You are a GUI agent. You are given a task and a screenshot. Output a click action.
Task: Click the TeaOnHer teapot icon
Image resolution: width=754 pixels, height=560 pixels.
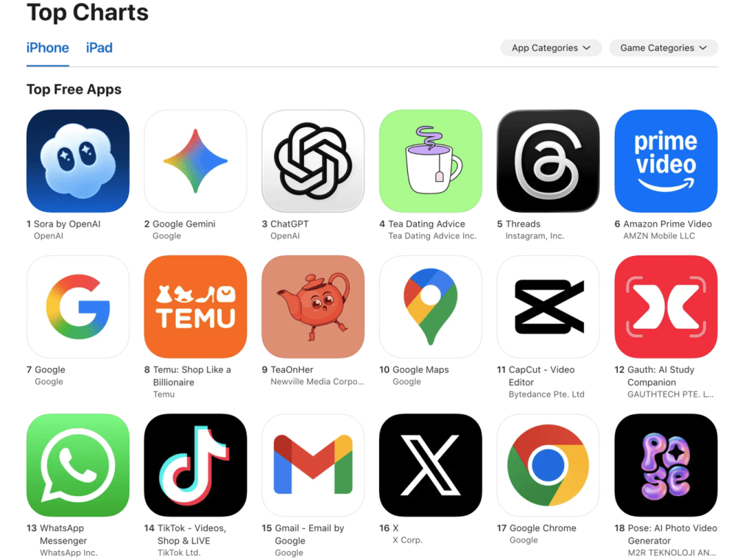(313, 307)
